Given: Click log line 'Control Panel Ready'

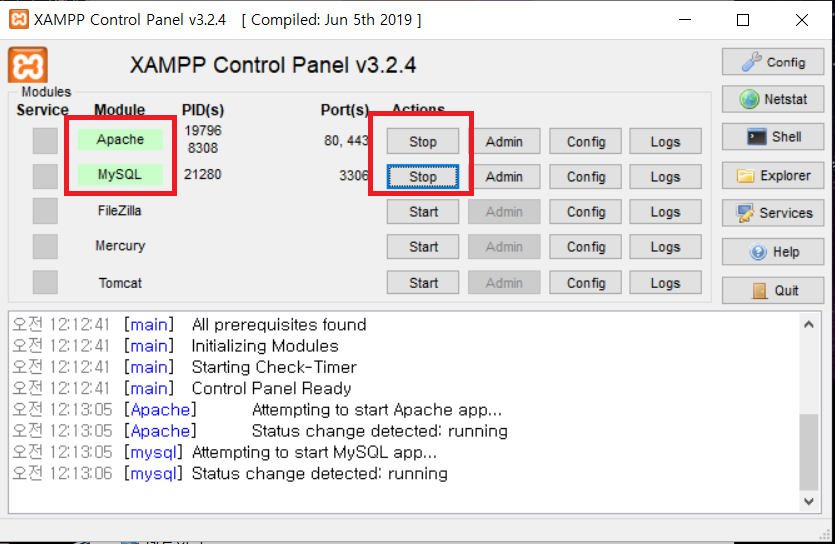Looking at the screenshot, I should 271,389.
